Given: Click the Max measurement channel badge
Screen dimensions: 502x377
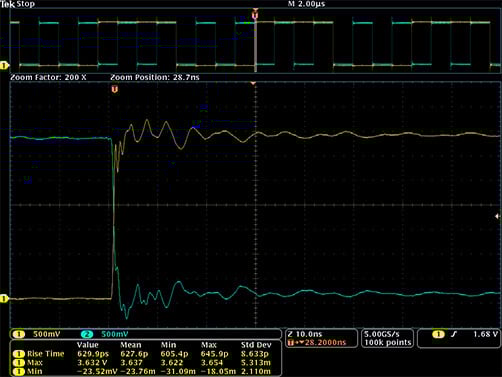Looking at the screenshot, I should click(19, 362).
